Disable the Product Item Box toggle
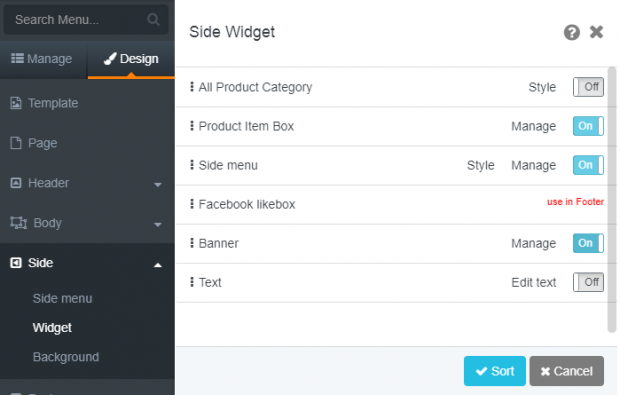 [588, 126]
